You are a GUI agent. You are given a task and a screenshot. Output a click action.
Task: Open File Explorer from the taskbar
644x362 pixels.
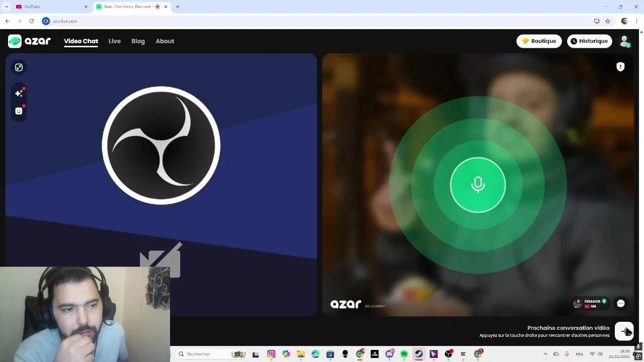[301, 354]
